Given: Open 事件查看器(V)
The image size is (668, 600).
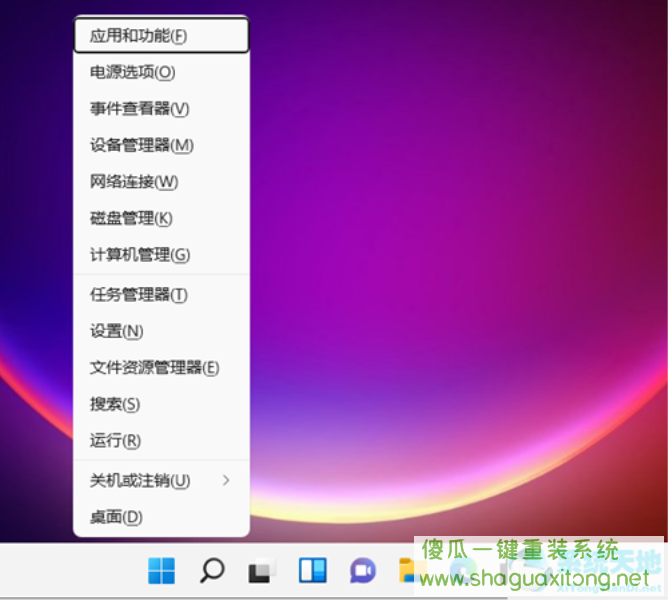Looking at the screenshot, I should pos(161,109).
